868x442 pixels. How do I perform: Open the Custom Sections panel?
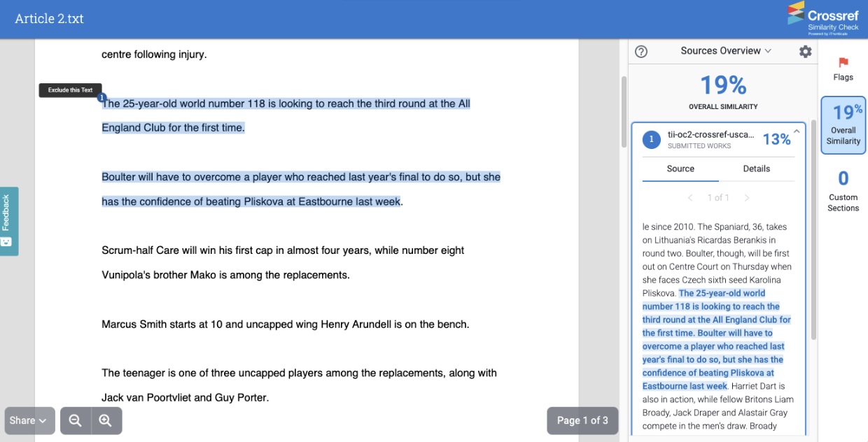[x=843, y=191]
